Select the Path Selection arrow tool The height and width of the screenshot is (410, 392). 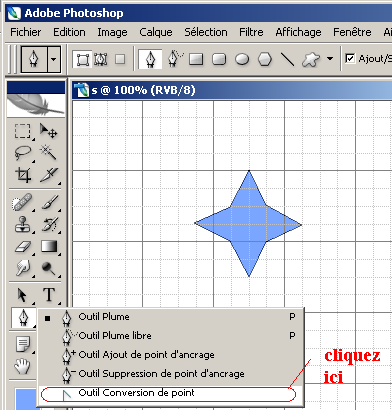click(x=22, y=295)
